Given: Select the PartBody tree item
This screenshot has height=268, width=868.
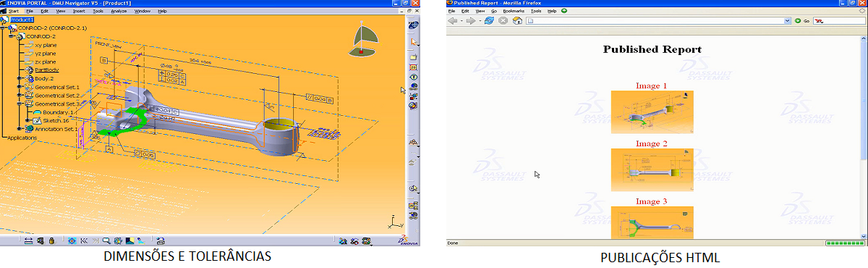Looking at the screenshot, I should [46, 70].
